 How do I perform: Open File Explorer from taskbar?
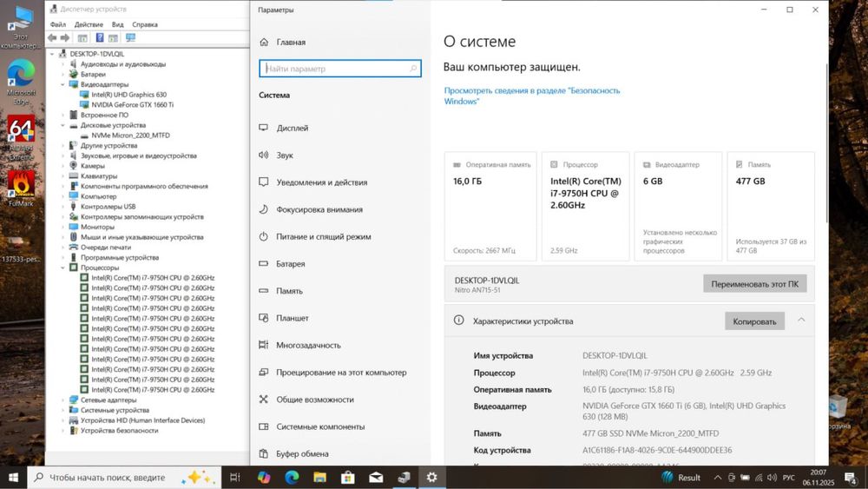coord(319,478)
